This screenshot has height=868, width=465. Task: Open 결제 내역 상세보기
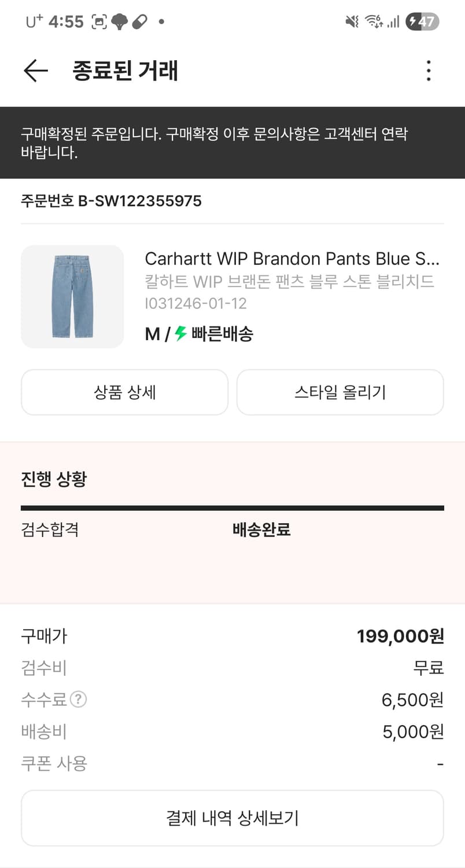pyautogui.click(x=232, y=818)
